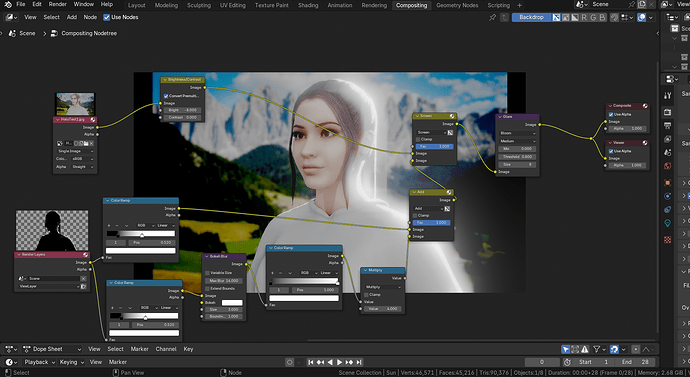Open the Physics properties tab icon
This screenshot has height=377, width=690.
pos(668,196)
